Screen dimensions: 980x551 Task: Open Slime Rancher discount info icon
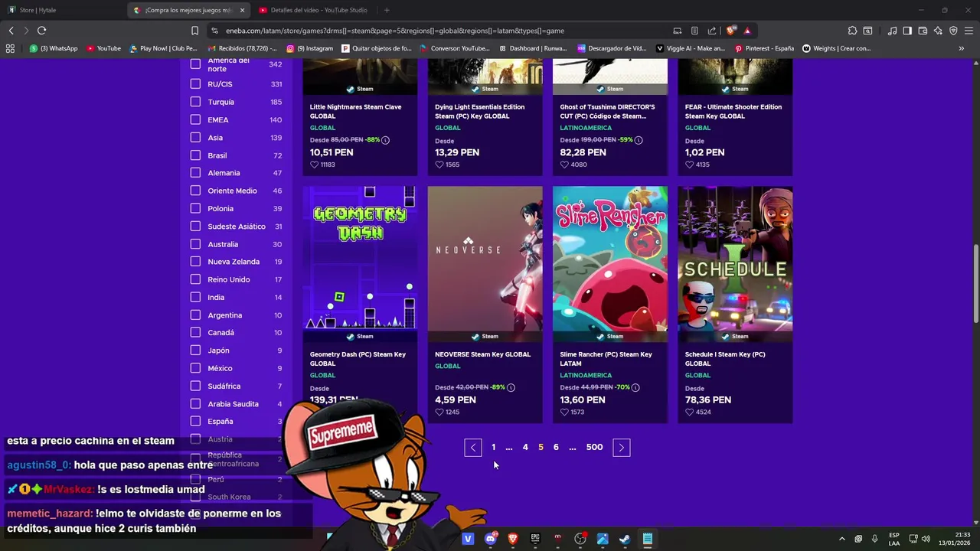point(635,387)
